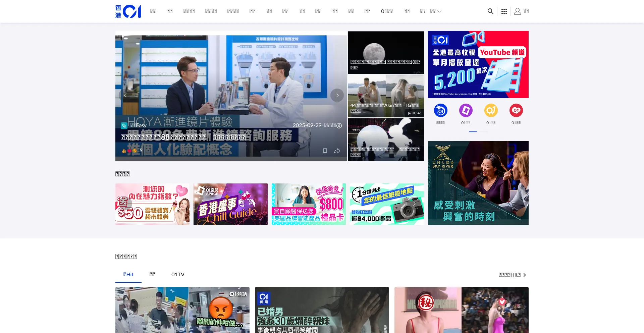Screen dimensions: 644x333
Task: Click the user account profile icon
Action: click(518, 11)
